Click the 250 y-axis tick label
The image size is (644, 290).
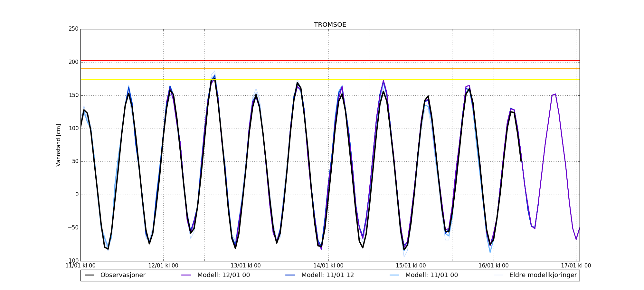point(73,29)
